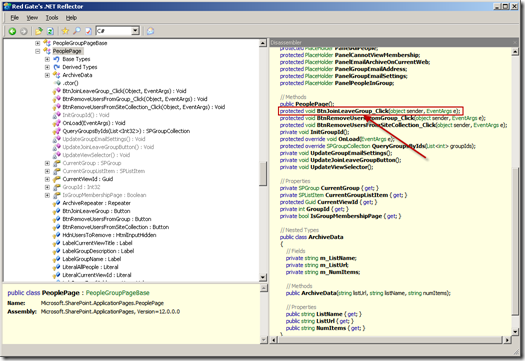Image resolution: width=525 pixels, height=361 pixels.
Task: Expand the Base Types node
Action: click(x=47, y=59)
